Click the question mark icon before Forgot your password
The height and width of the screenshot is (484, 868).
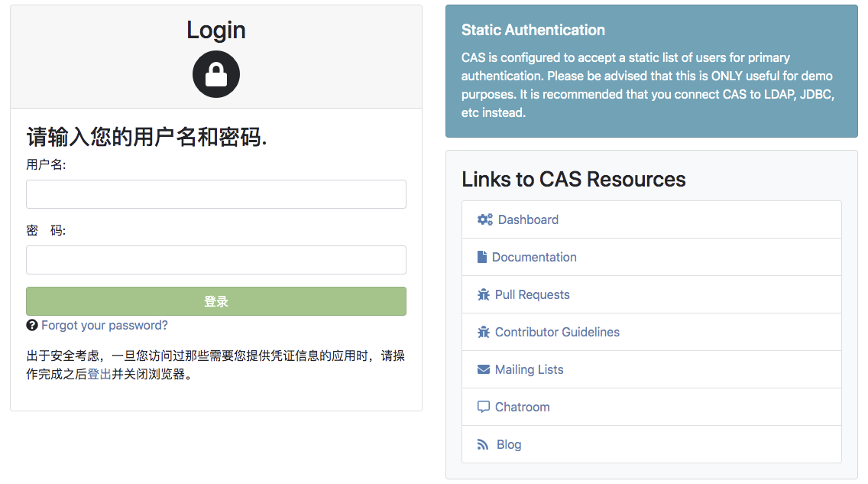click(31, 325)
